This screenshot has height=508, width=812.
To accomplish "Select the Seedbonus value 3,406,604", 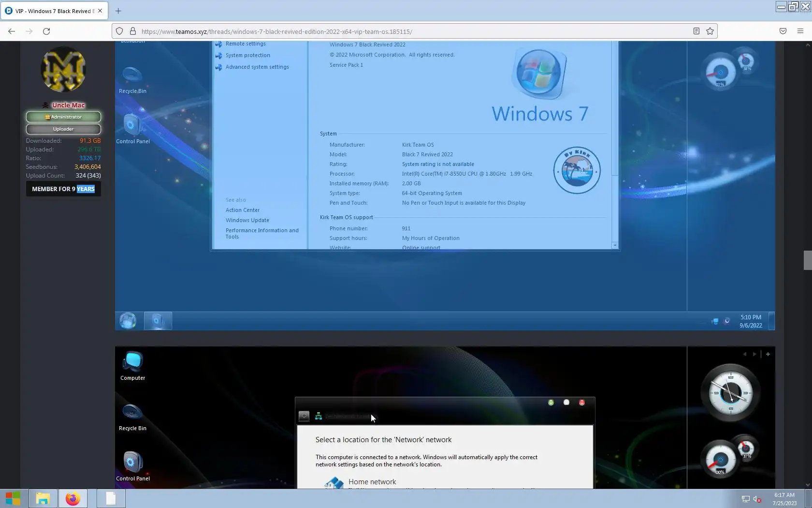I will coord(87,167).
